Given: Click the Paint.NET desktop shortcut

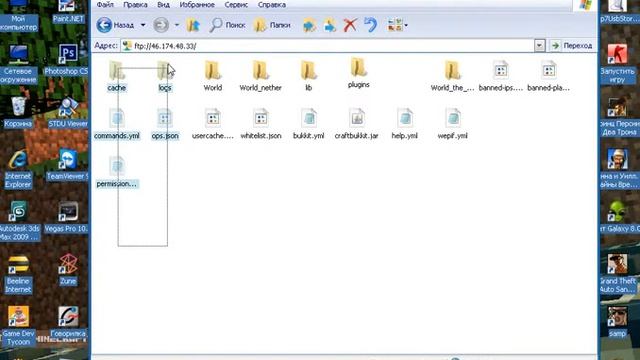Looking at the screenshot, I should [68, 11].
